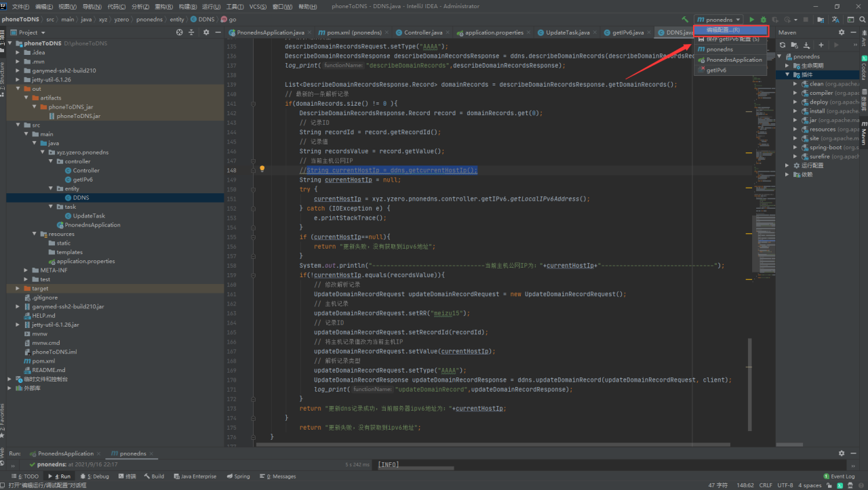Viewport: 868px width, 490px height.
Task: Reload all Maven projects
Action: click(x=782, y=45)
